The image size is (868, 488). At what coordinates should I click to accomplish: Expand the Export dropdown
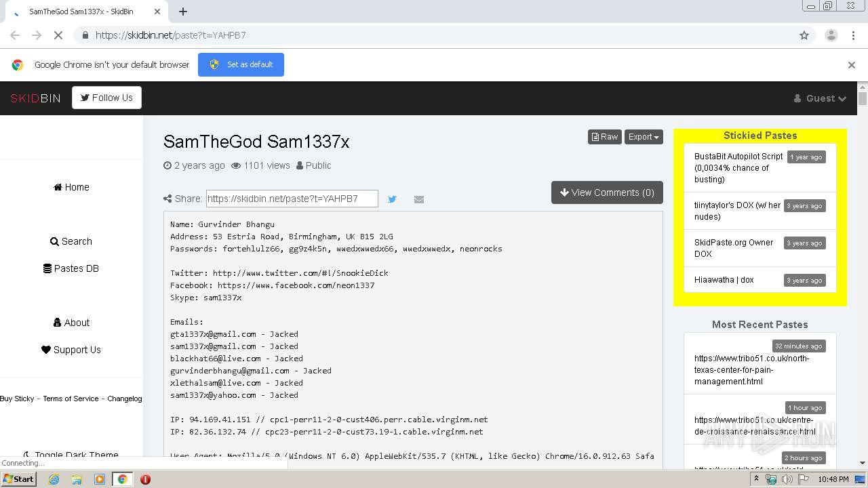[x=644, y=137]
